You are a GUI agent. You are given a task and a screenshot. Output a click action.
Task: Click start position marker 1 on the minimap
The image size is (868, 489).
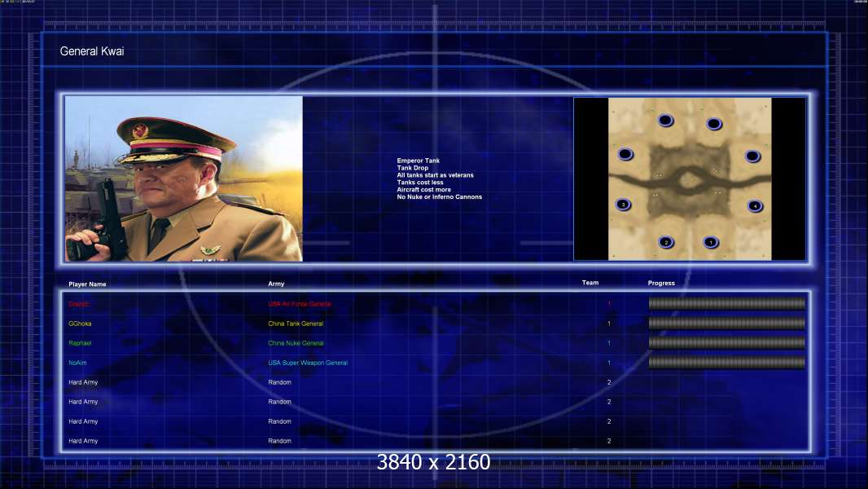711,242
